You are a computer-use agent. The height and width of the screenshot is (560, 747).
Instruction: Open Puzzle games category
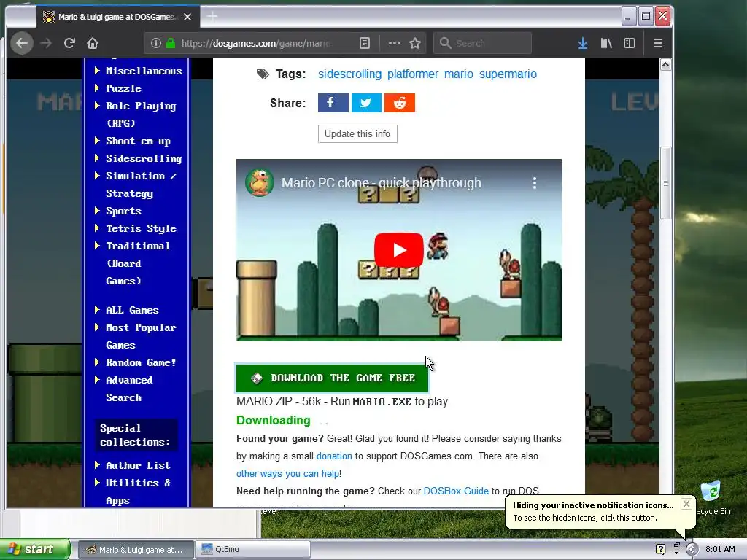click(123, 88)
